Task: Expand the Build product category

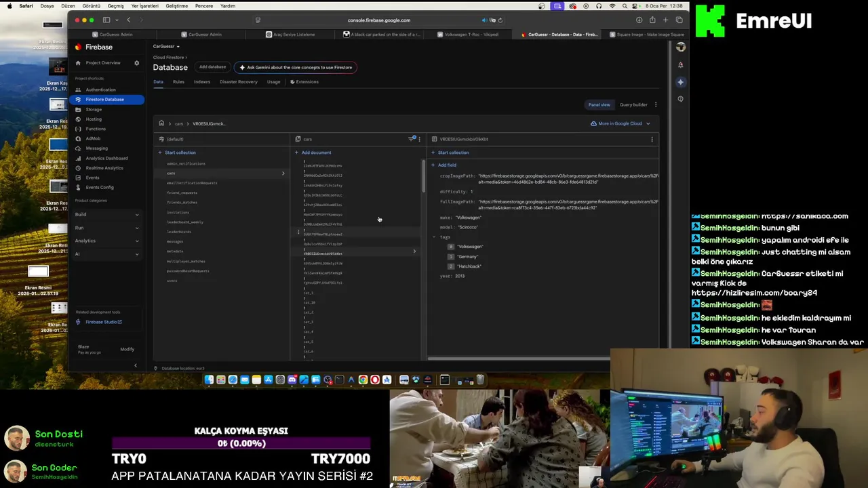Action: click(107, 214)
